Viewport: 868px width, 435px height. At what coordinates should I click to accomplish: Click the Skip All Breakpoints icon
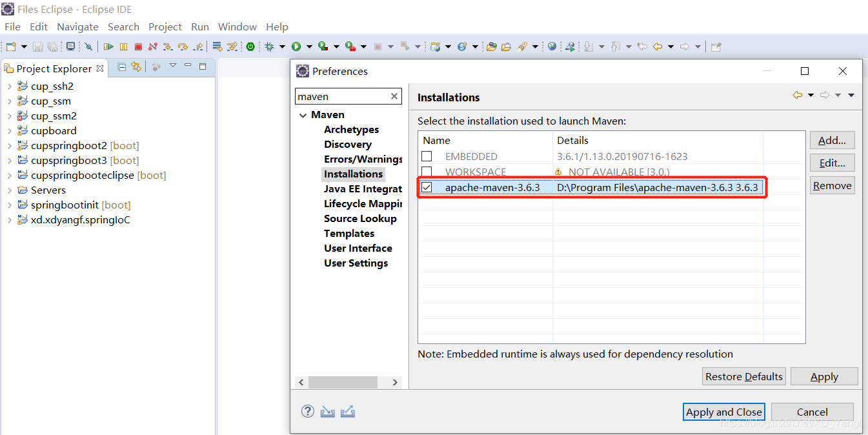[x=89, y=46]
